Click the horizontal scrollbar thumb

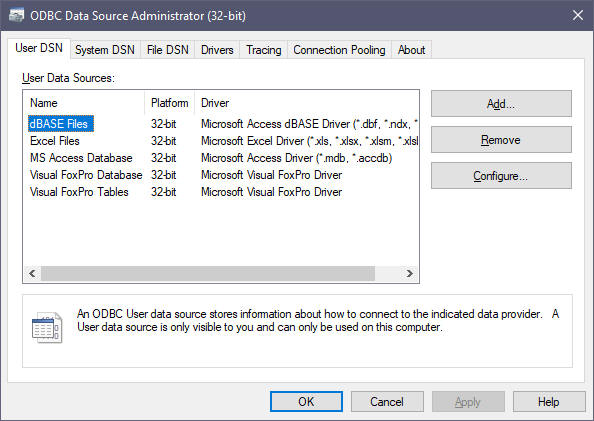pos(208,273)
